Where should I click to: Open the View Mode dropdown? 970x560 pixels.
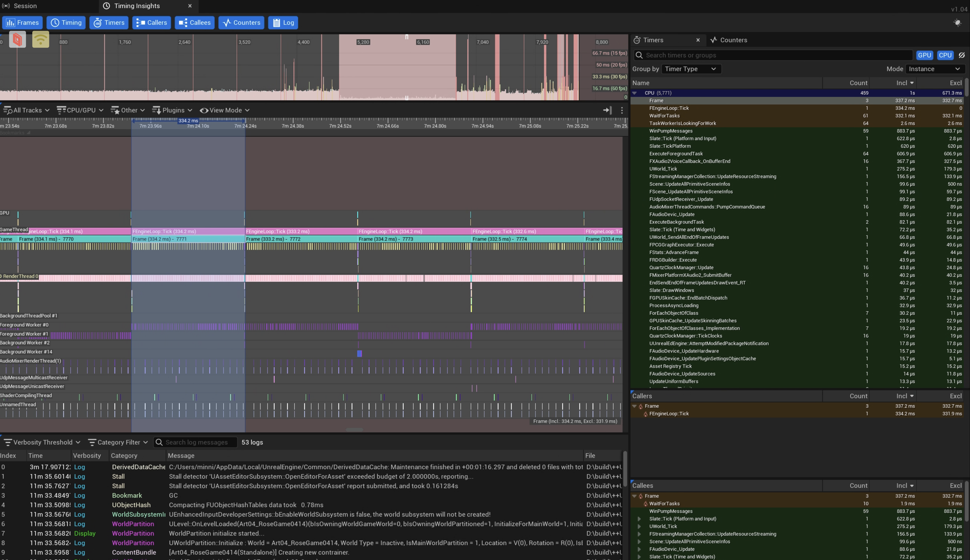[225, 110]
